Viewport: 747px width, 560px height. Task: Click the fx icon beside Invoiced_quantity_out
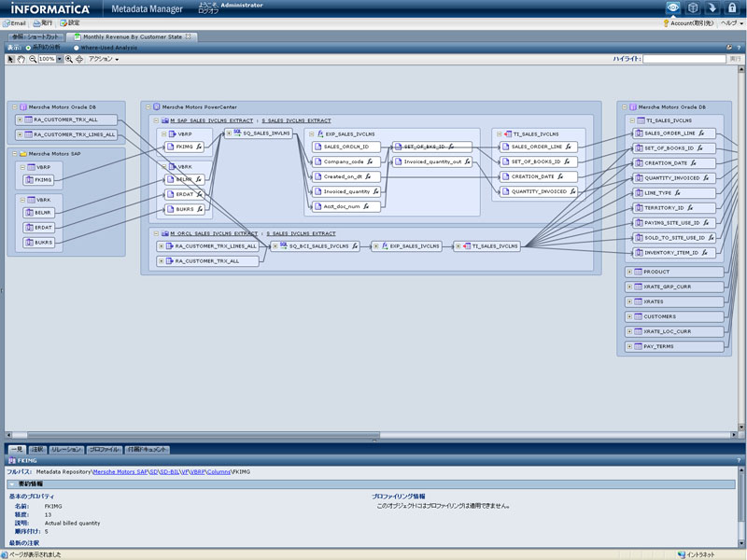pyautogui.click(x=468, y=161)
